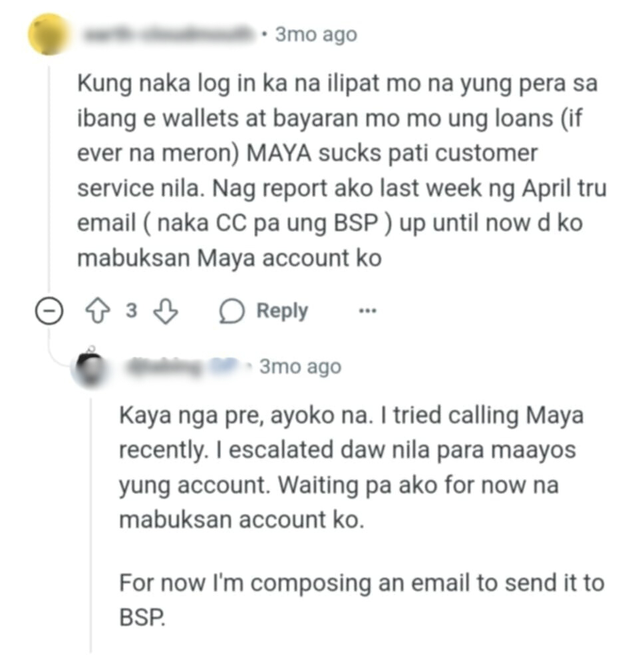The width and height of the screenshot is (644, 655).
Task: Downvote the top comment
Action: 166,312
